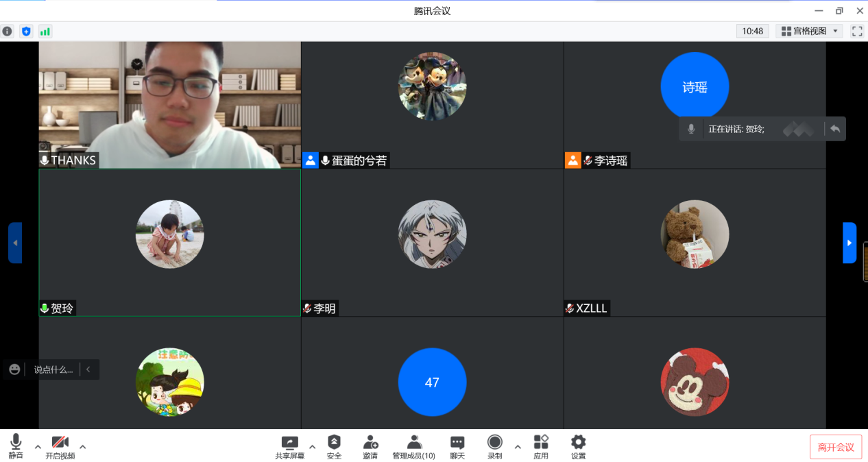
Task: Start recording with 录制 button
Action: [494, 447]
